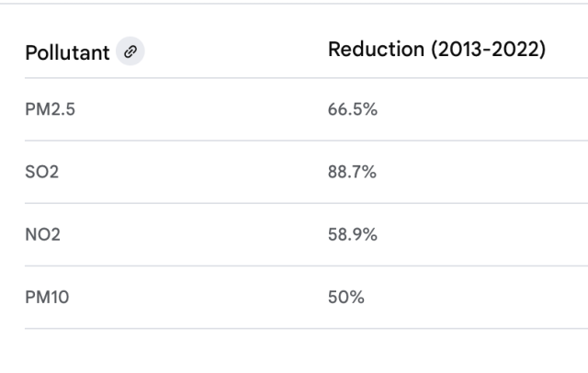Select the PM10 pollutant cell
588x373 pixels.
47,297
